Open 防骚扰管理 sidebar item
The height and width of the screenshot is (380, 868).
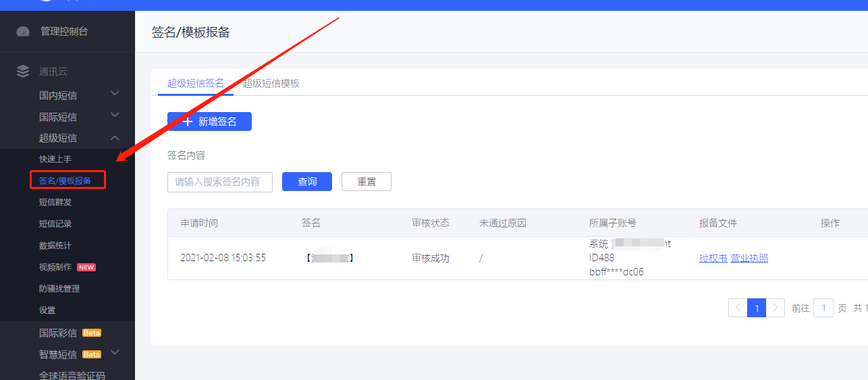point(59,289)
